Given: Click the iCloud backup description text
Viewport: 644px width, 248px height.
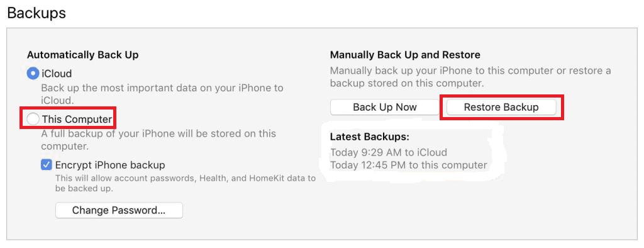Looking at the screenshot, I should 162,94.
